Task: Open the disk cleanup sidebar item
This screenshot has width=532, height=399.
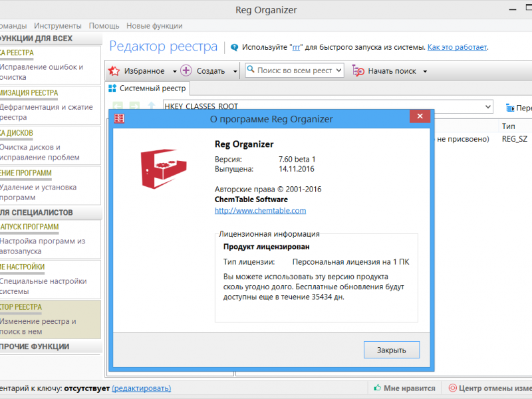Action: 51,145
